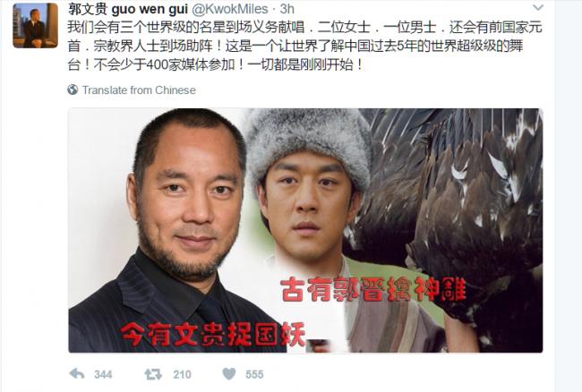Retweet using the retweet arrows icon
The width and height of the screenshot is (582, 392).
click(153, 375)
